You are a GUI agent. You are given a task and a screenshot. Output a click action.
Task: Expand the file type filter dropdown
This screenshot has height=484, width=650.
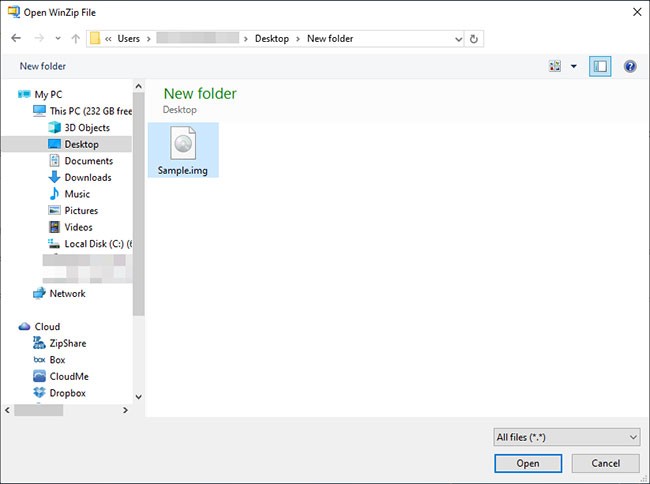(566, 437)
